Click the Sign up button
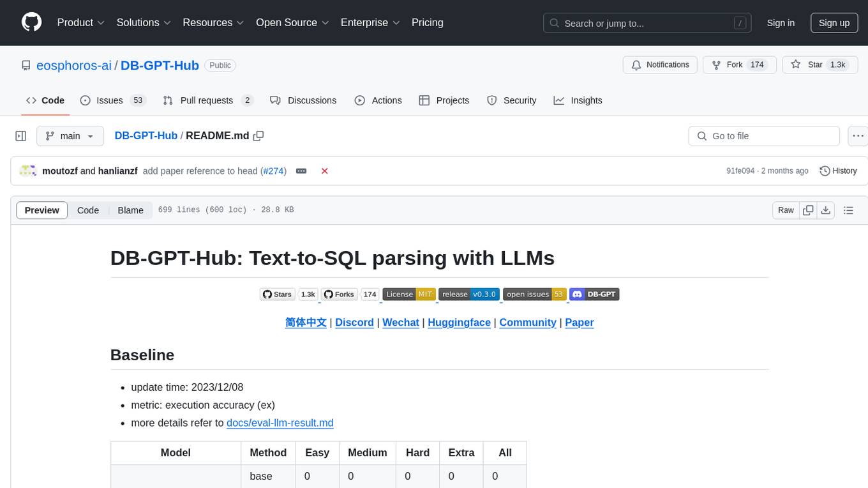868x488 pixels. (834, 23)
